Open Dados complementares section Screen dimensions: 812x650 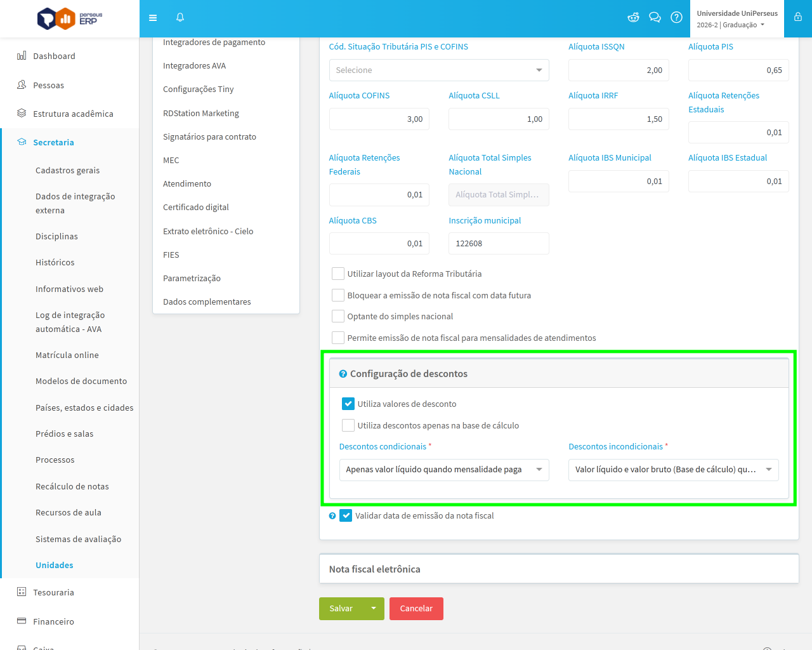click(x=207, y=302)
